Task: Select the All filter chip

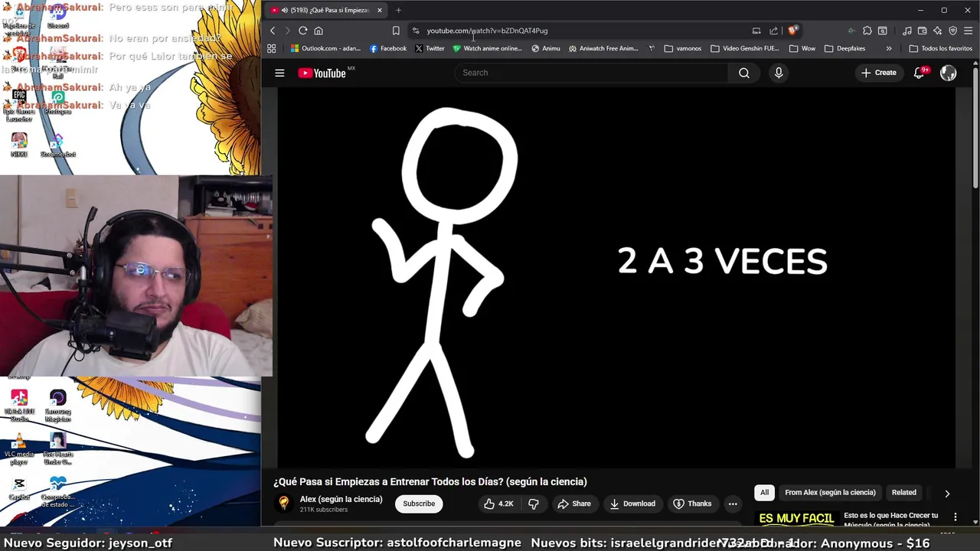Action: pos(764,493)
